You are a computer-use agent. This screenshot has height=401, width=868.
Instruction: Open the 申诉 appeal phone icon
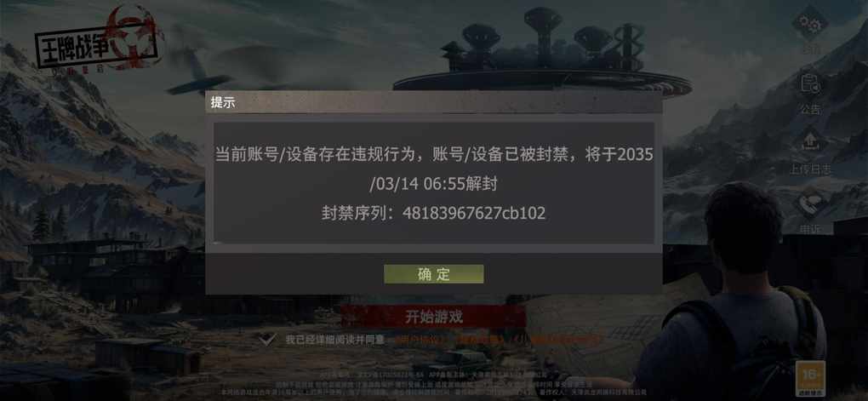point(810,203)
